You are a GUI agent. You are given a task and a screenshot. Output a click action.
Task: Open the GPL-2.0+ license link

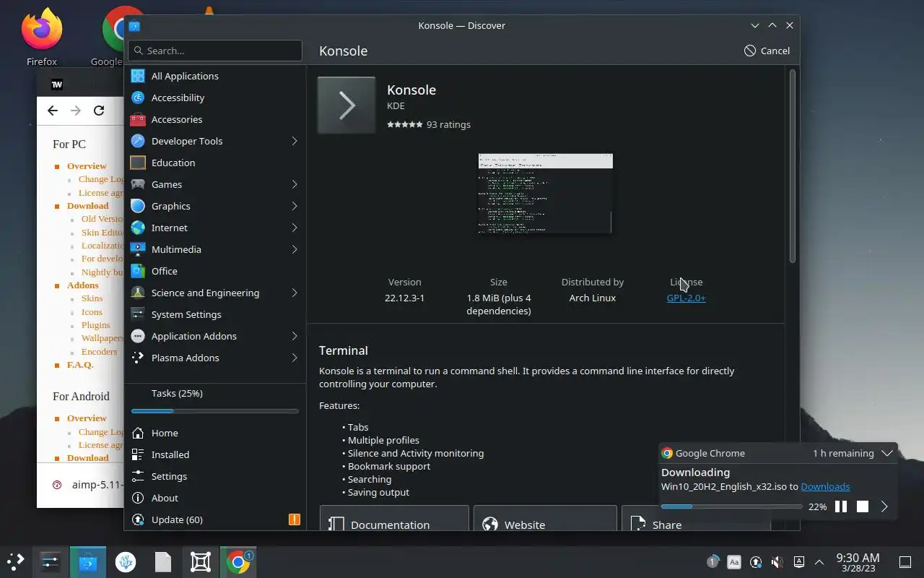coord(686,298)
